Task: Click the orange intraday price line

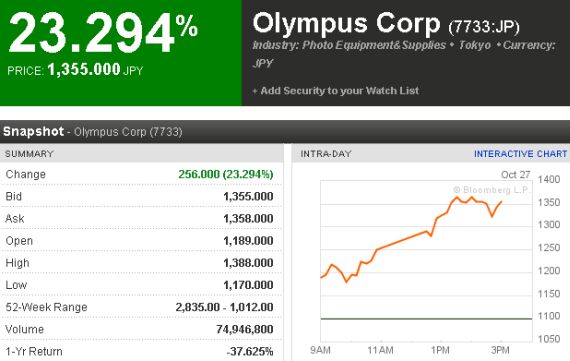Action: [x=404, y=239]
